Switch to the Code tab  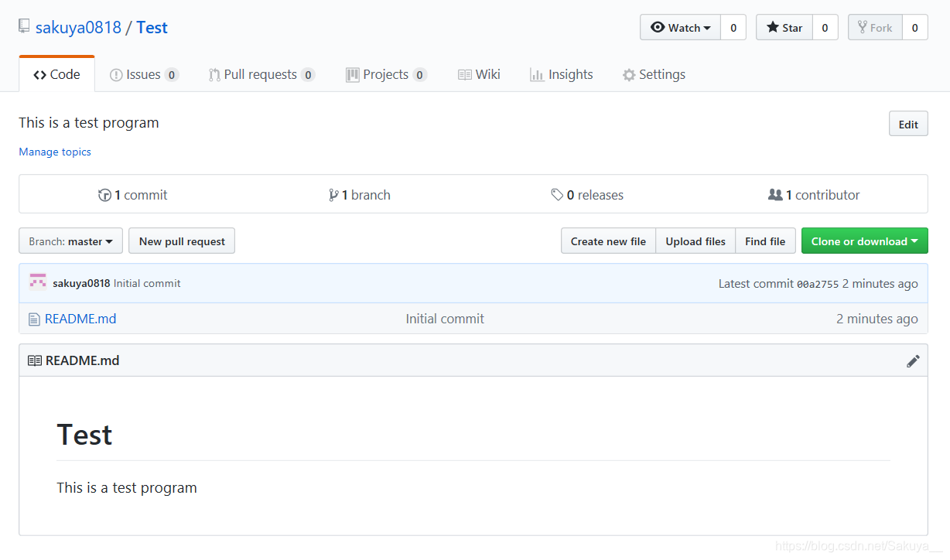pyautogui.click(x=56, y=74)
